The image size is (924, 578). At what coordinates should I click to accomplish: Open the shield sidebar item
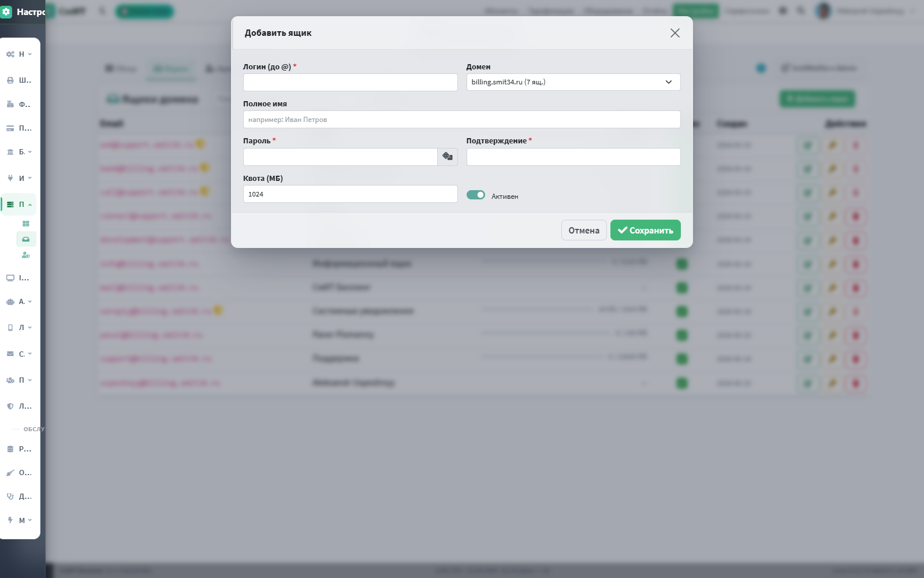coord(10,406)
